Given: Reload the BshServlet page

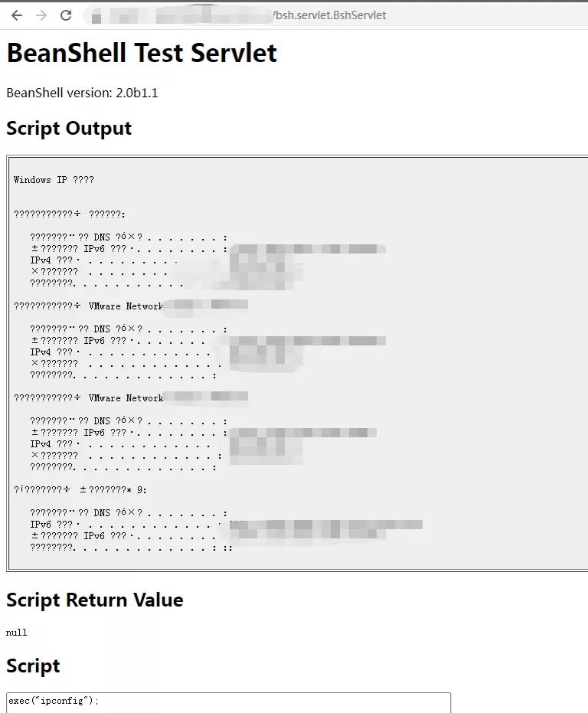Looking at the screenshot, I should (x=66, y=15).
